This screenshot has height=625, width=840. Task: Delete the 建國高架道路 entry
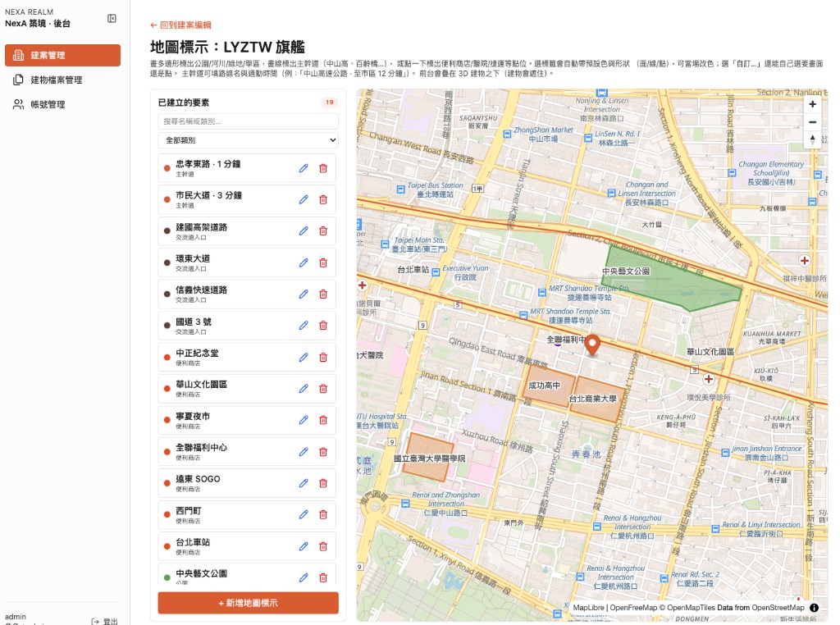pyautogui.click(x=323, y=230)
